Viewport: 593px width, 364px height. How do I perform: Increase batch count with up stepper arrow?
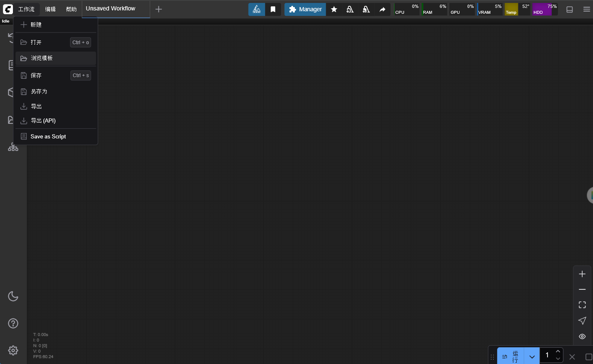(558, 351)
